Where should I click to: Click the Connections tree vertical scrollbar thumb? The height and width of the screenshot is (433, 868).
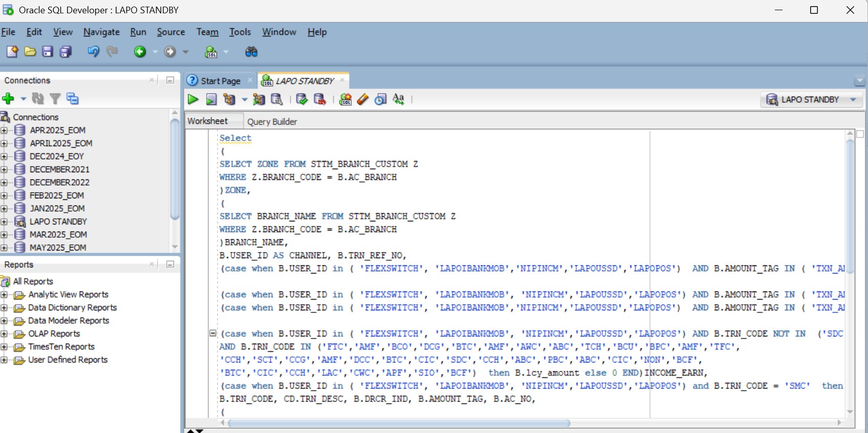coord(175,169)
